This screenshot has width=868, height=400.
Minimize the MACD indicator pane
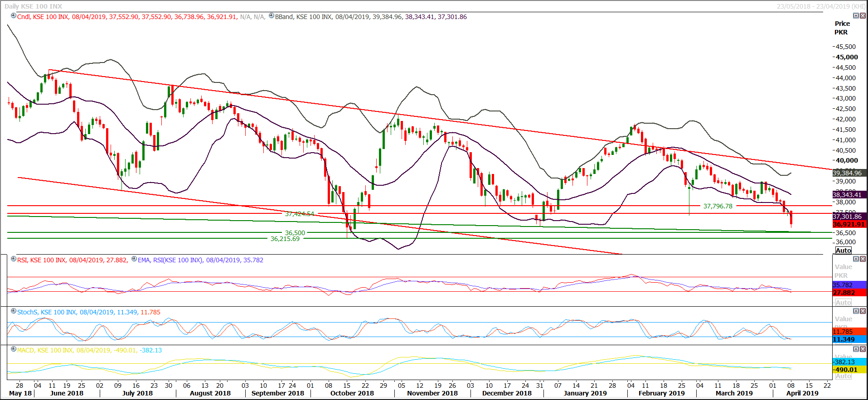tap(856, 349)
